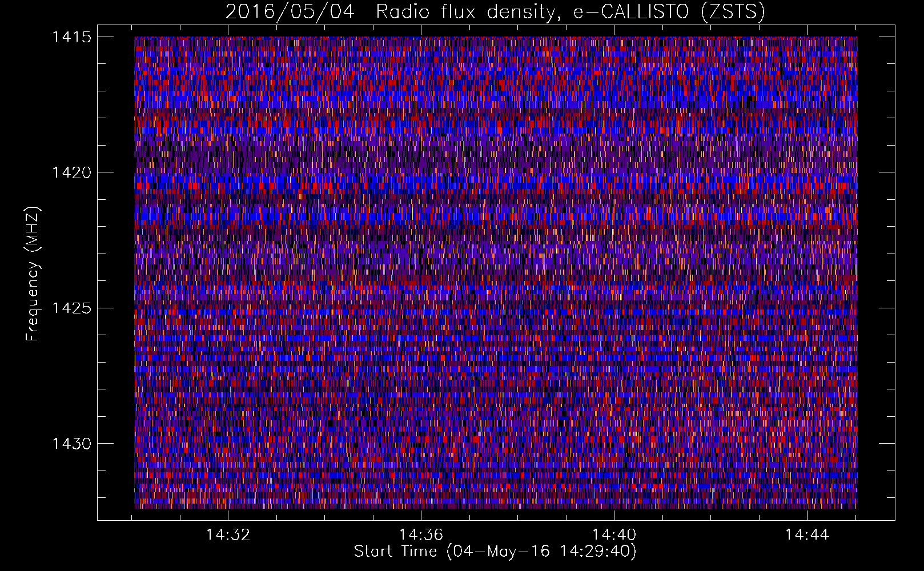The width and height of the screenshot is (924, 571).
Task: Click the 1420 frequency tick label
Action: point(72,172)
